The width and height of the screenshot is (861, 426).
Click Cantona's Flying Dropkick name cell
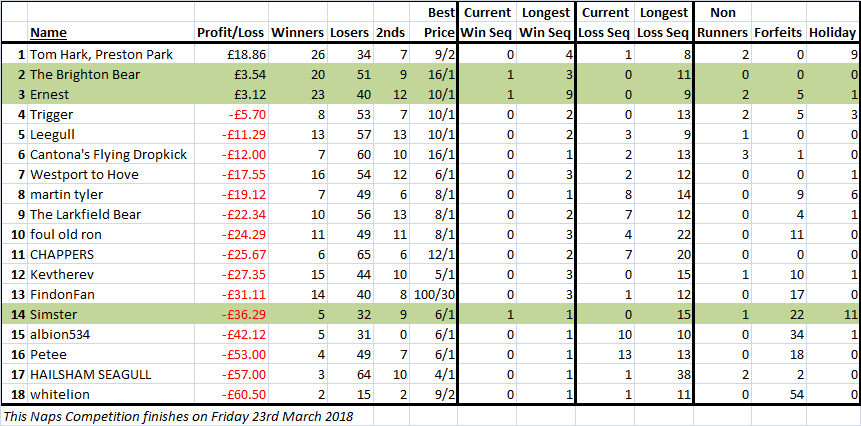[108, 155]
